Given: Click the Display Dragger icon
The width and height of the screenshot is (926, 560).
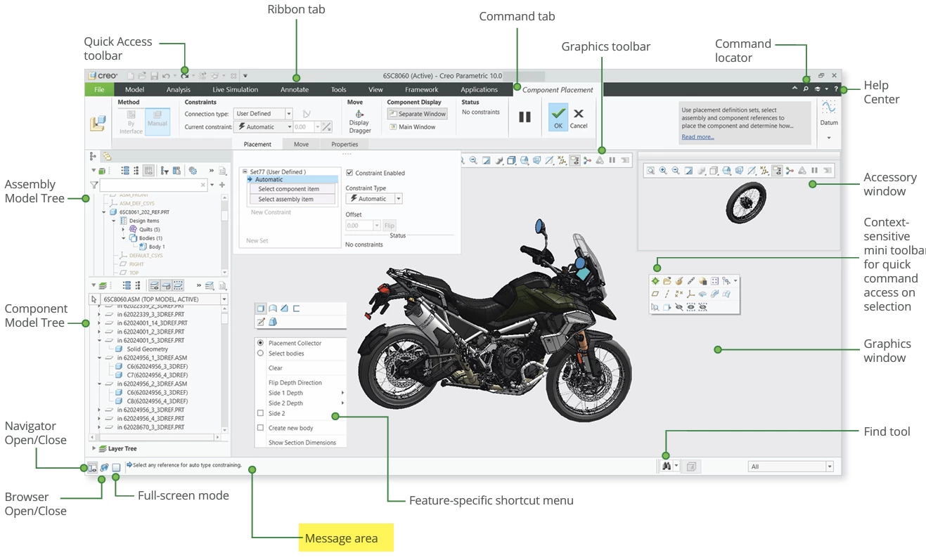Looking at the screenshot, I should (359, 114).
